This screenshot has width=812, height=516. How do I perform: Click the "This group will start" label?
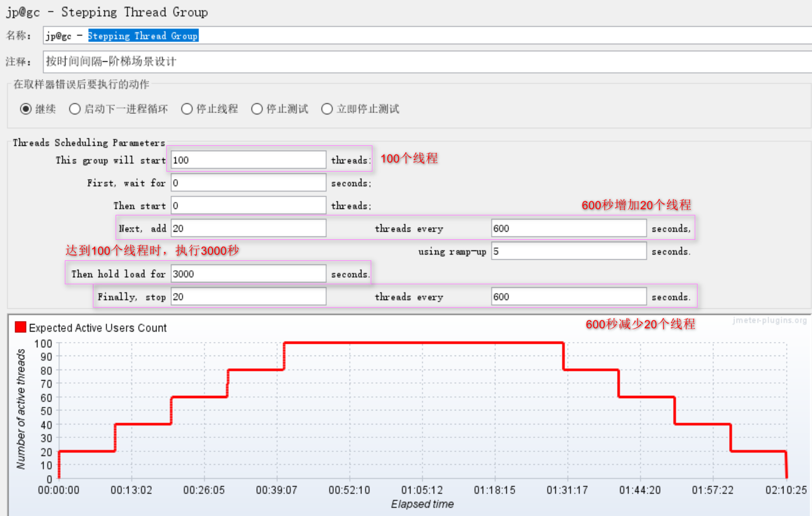111,160
